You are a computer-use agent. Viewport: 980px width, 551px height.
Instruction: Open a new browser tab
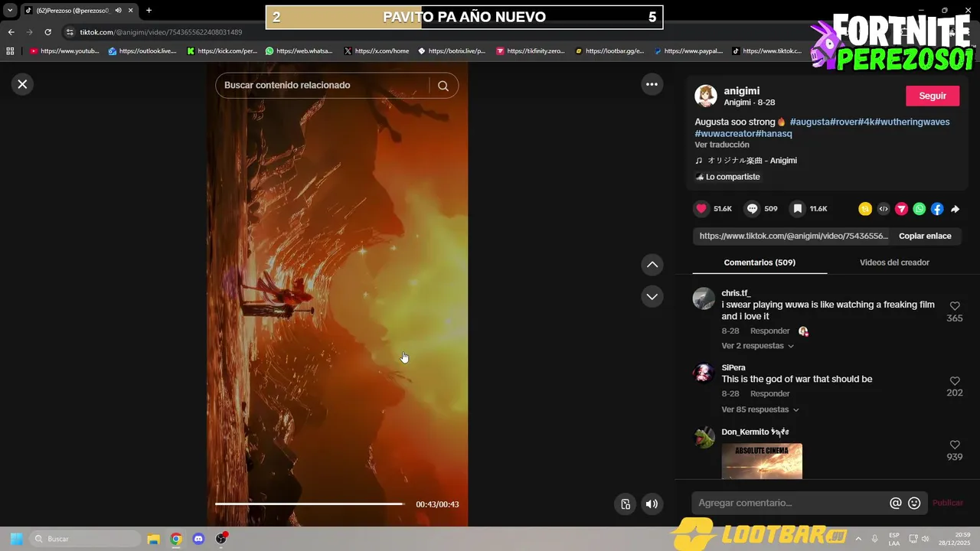tap(149, 11)
